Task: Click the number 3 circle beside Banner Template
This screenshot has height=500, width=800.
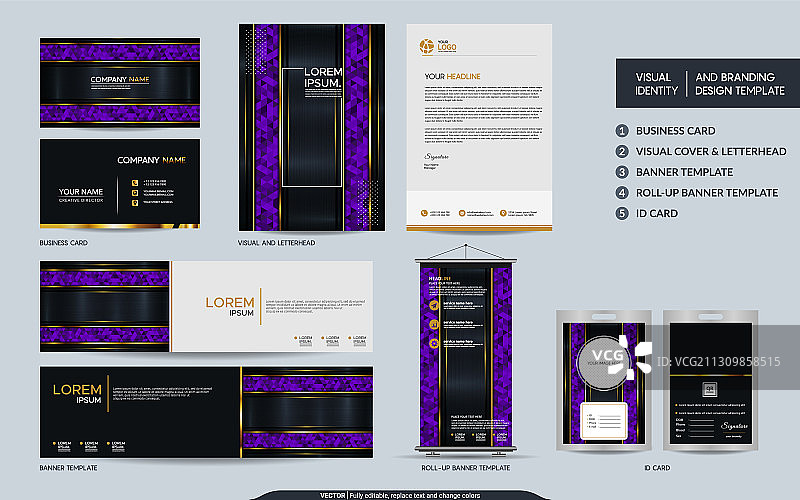Action: coord(622,172)
